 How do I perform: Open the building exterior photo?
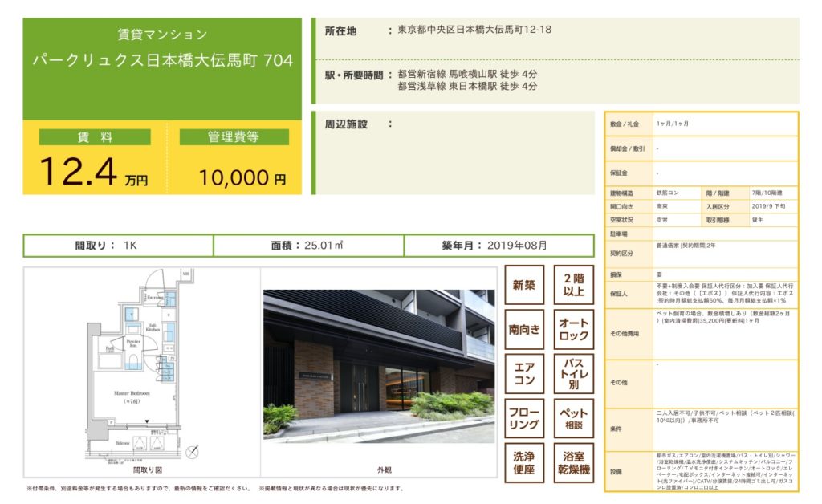(x=379, y=367)
